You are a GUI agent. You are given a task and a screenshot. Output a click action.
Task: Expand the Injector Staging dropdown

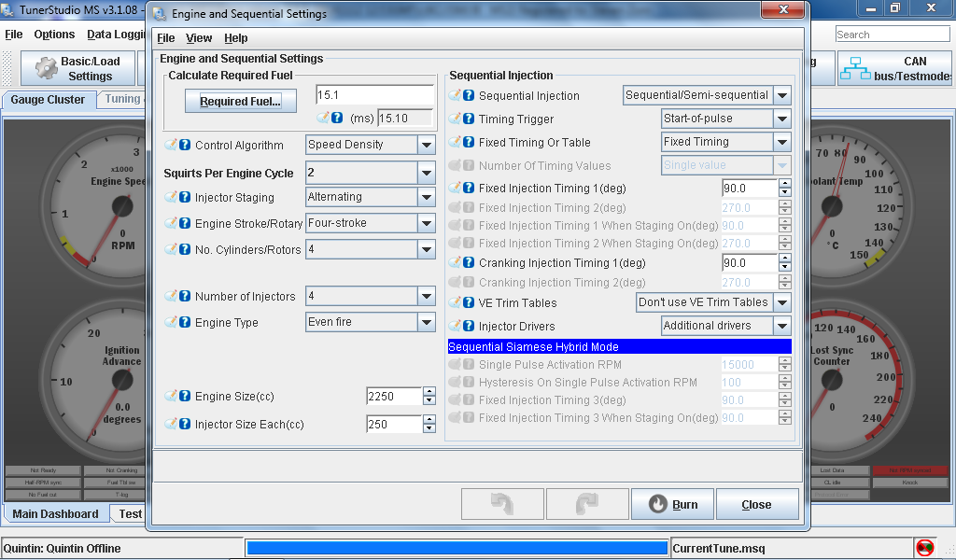426,197
